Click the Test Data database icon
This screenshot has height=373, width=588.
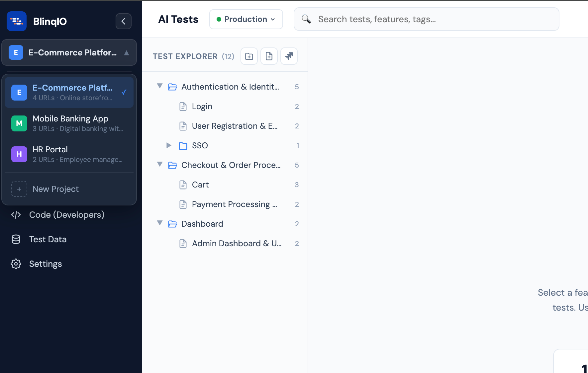pyautogui.click(x=16, y=239)
